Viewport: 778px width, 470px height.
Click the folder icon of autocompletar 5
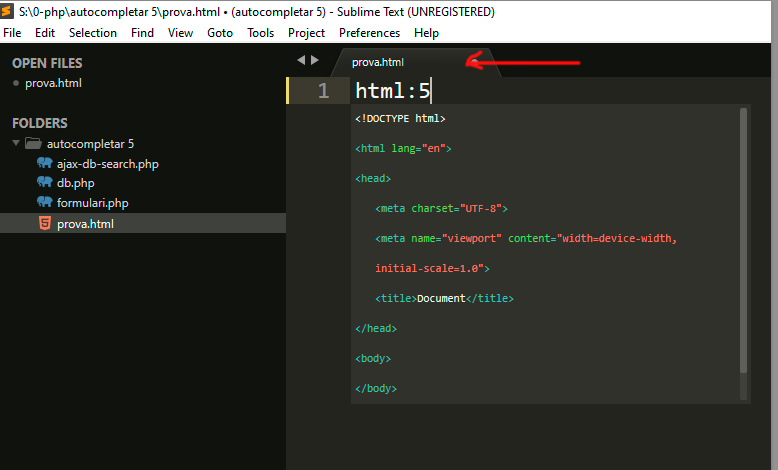pyautogui.click(x=33, y=144)
